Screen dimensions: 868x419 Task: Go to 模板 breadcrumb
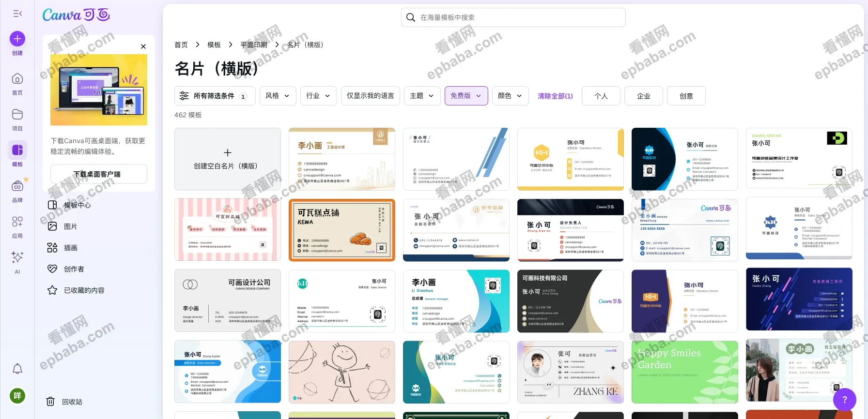tap(214, 45)
